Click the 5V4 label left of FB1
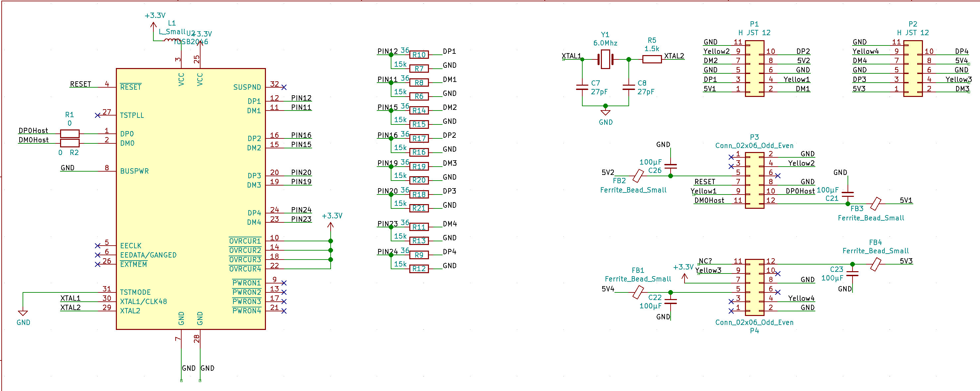 [608, 289]
